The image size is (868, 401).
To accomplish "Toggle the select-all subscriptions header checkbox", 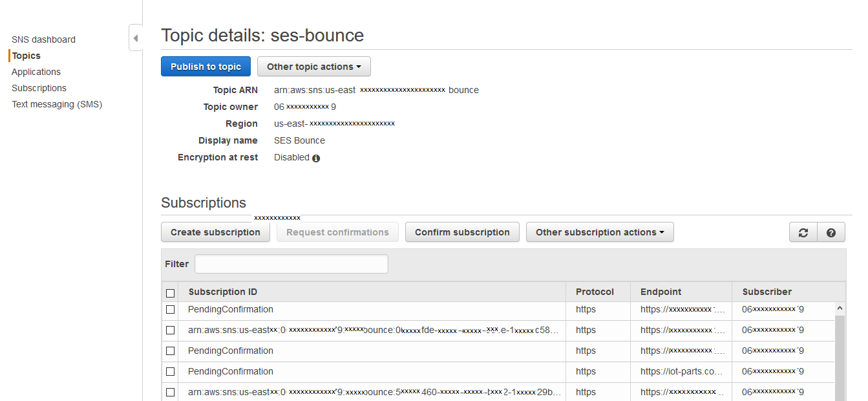I will pyautogui.click(x=171, y=292).
